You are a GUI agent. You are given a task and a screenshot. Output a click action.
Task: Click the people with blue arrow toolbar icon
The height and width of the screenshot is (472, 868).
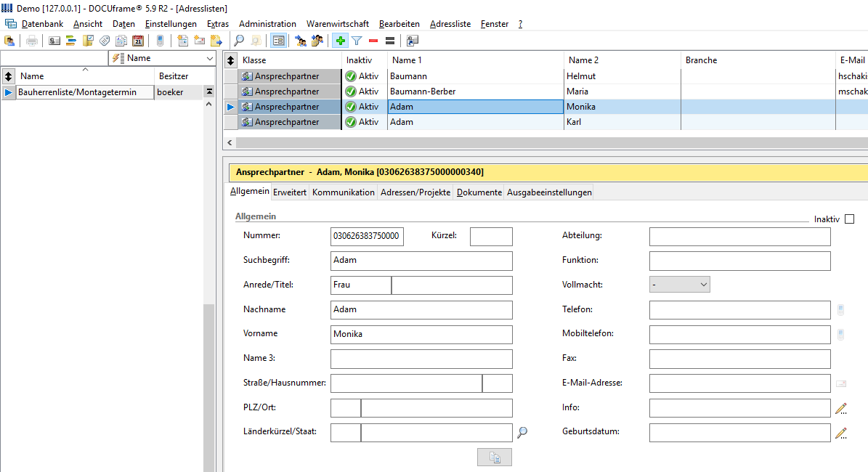tap(301, 41)
